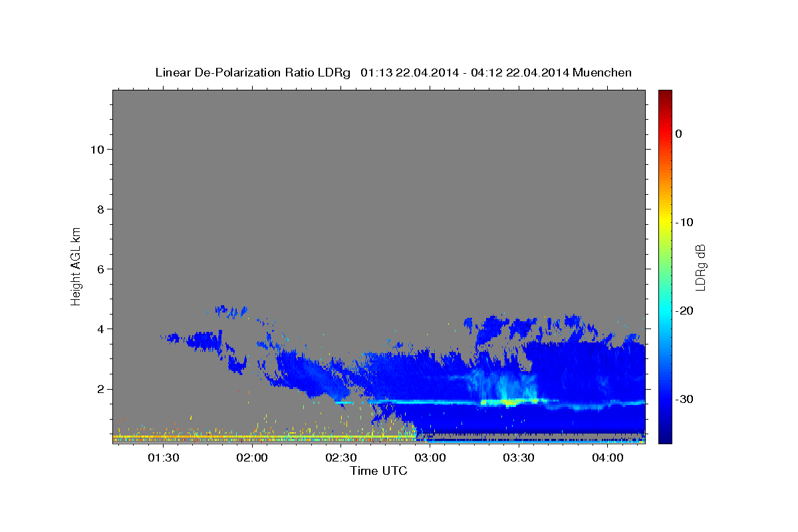Click the 'LDRg dB' colorbar label
The image size is (798, 532).
pos(700,267)
